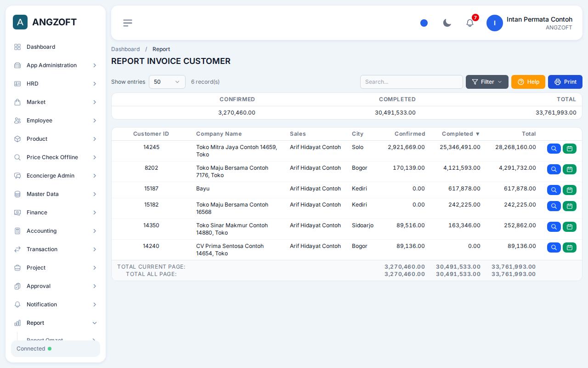This screenshot has width=588, height=368.
Task: Click HRD sidebar icon
Action: [17, 84]
